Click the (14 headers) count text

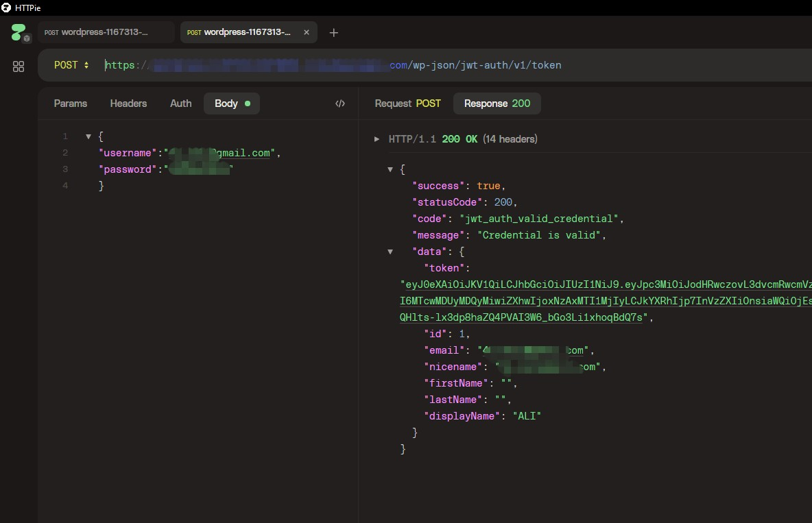[x=510, y=139]
